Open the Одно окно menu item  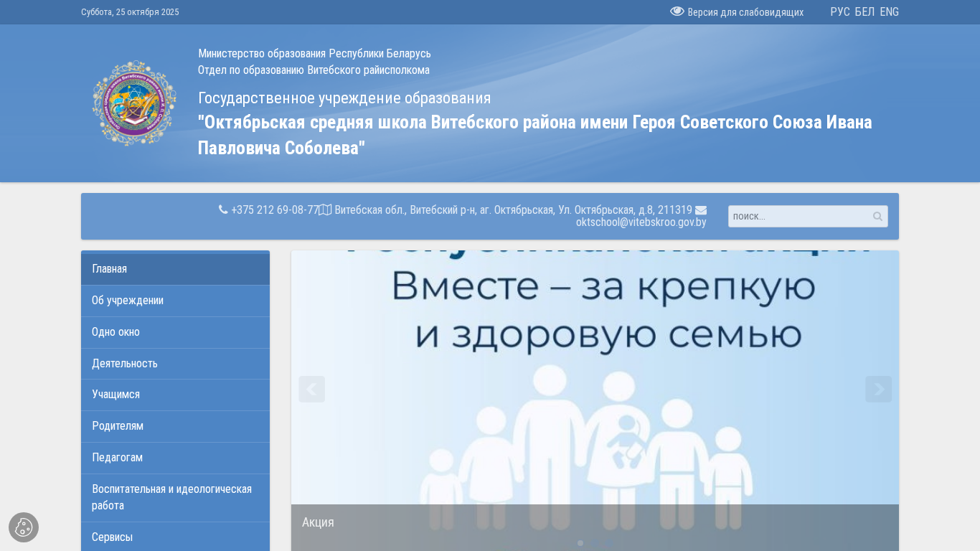[x=175, y=332]
